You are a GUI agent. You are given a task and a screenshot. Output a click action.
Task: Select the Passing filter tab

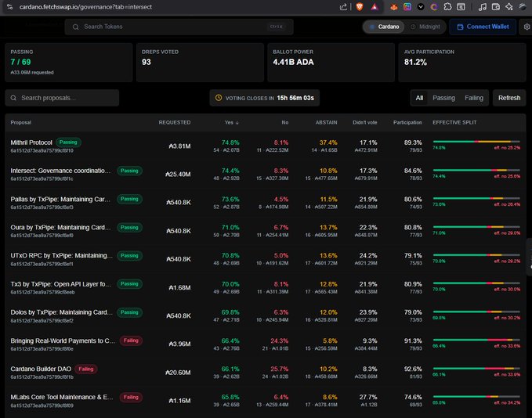point(443,98)
